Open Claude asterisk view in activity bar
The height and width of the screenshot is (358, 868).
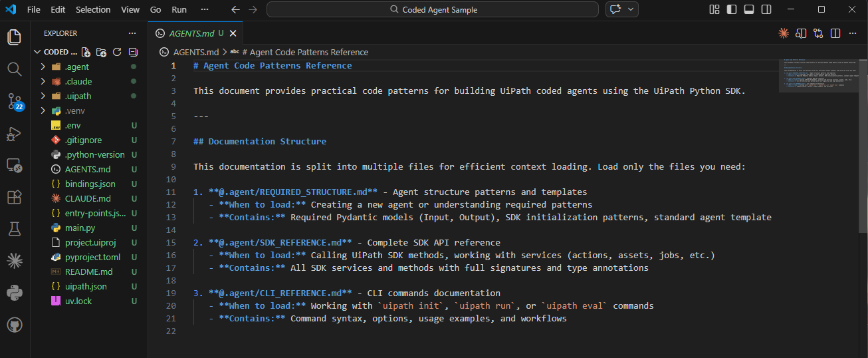pyautogui.click(x=15, y=261)
